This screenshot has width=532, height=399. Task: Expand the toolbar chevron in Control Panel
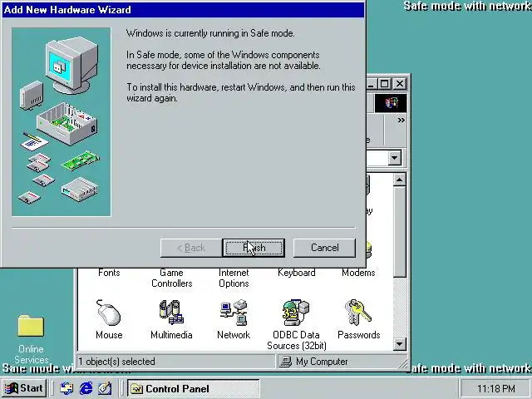click(x=401, y=120)
